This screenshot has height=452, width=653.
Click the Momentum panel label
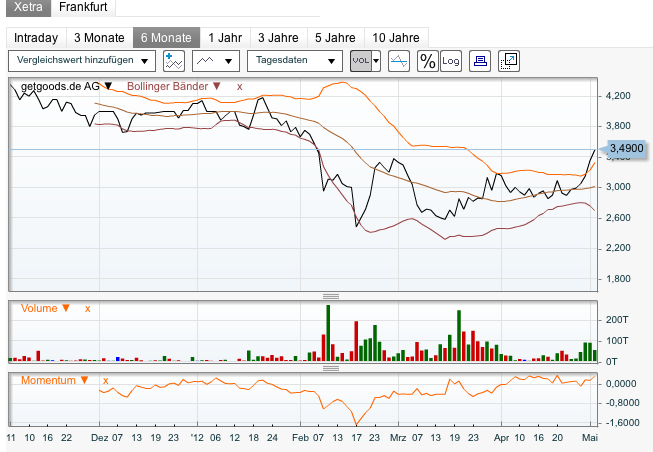[x=48, y=380]
